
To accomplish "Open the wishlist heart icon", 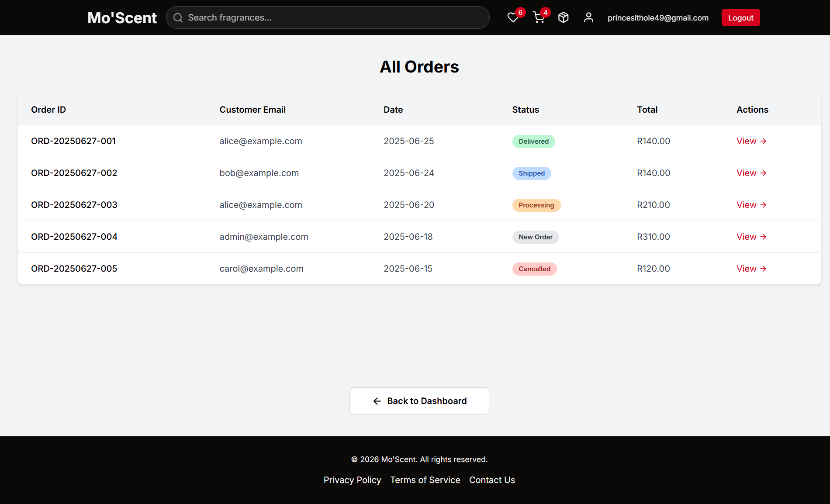I will pyautogui.click(x=513, y=17).
